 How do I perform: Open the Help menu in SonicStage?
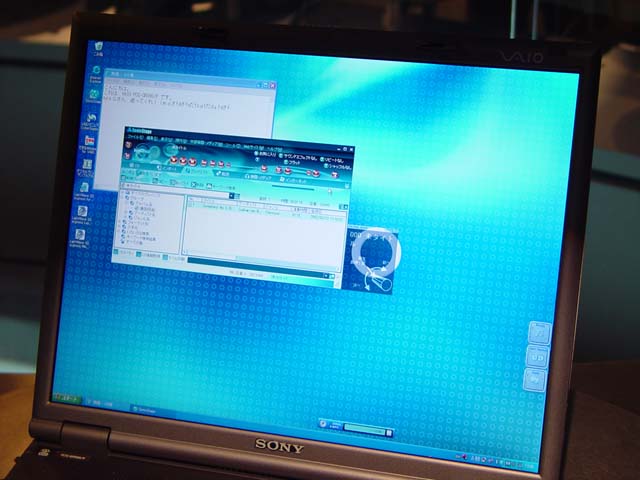coord(274,148)
